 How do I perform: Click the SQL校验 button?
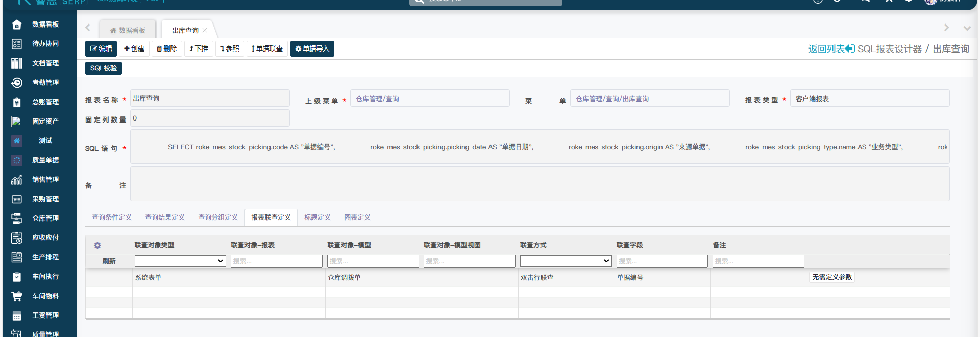(104, 68)
